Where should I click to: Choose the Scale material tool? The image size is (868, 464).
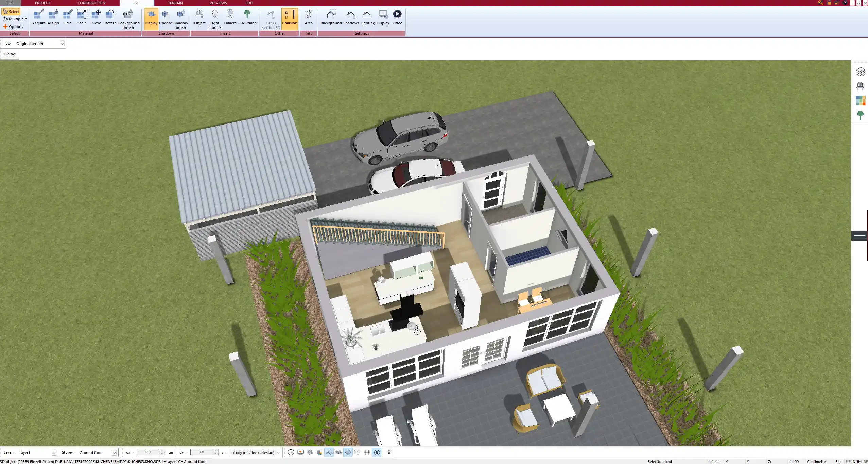(82, 17)
